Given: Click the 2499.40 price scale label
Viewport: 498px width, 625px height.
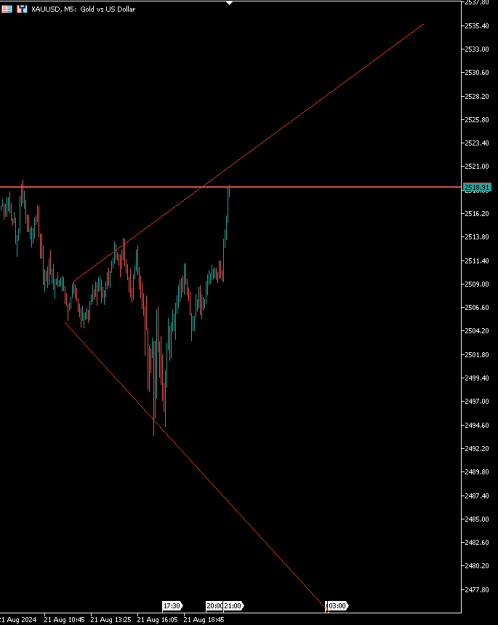Looking at the screenshot, I should coord(477,377).
